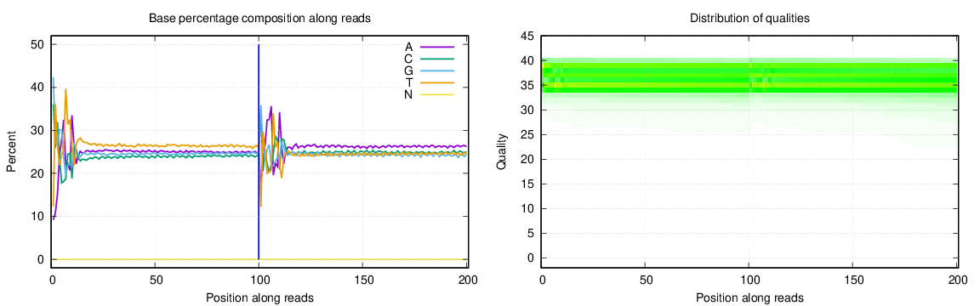Click the purple A legend line
980x306 pixels.
[x=436, y=47]
